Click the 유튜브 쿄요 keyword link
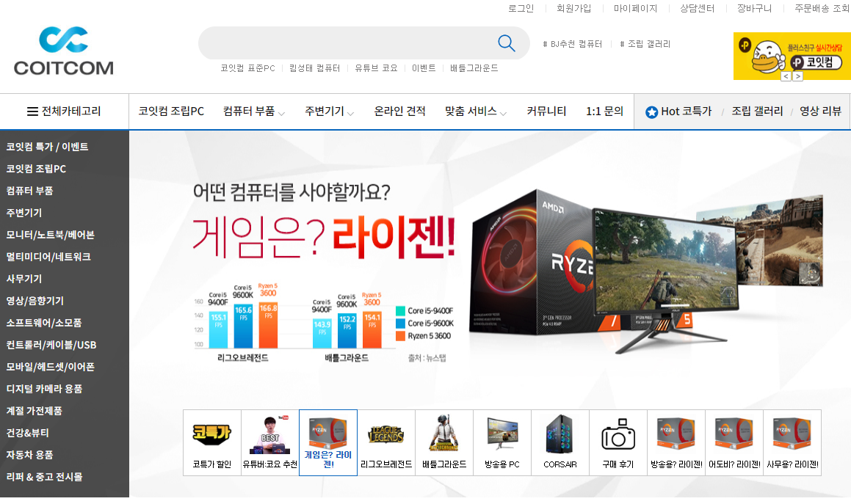 (x=376, y=68)
